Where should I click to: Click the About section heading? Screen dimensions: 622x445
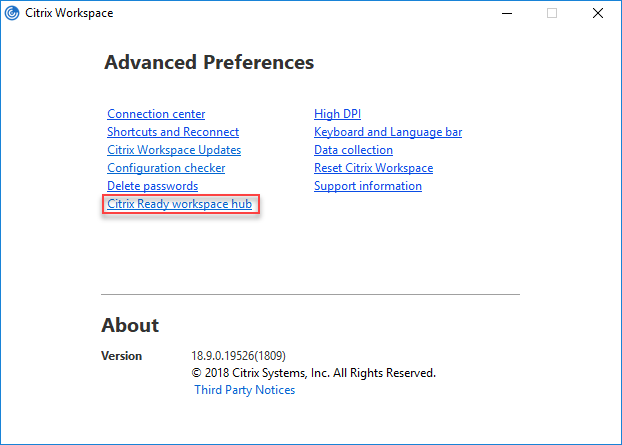[130, 325]
